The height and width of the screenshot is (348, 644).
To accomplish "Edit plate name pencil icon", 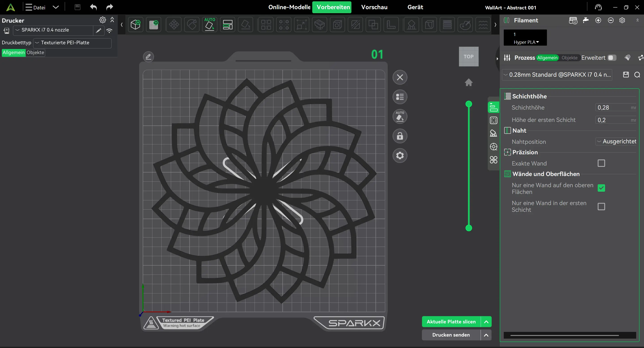I will click(148, 57).
